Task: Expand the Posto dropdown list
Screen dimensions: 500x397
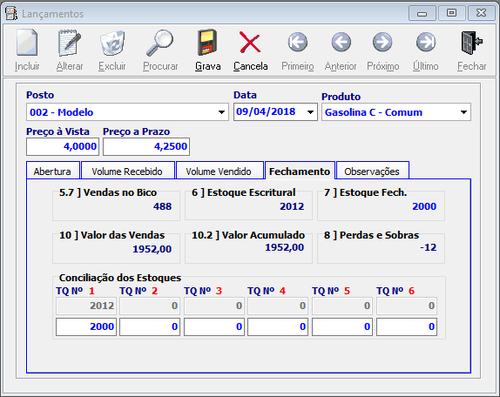Action: (221, 112)
